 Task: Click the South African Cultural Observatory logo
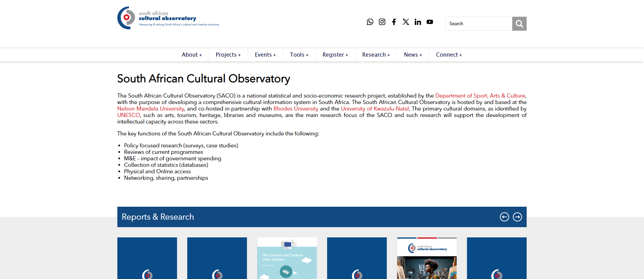pos(168,18)
